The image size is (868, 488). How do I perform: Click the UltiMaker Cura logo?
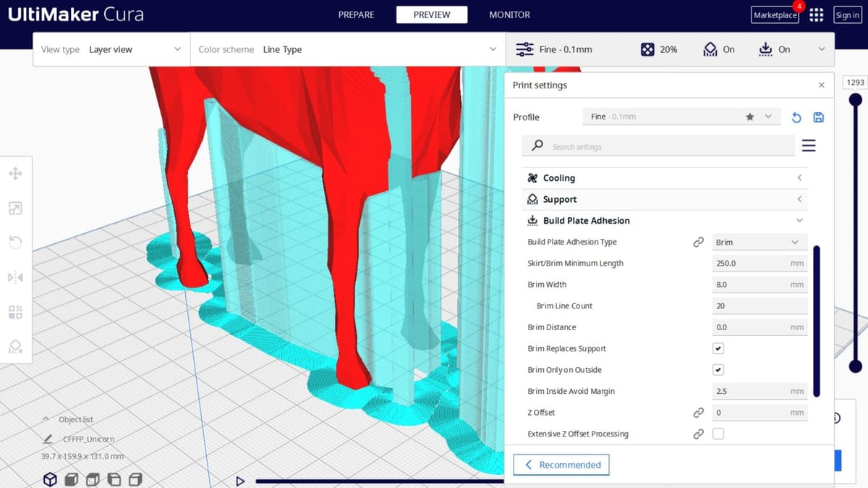point(75,14)
